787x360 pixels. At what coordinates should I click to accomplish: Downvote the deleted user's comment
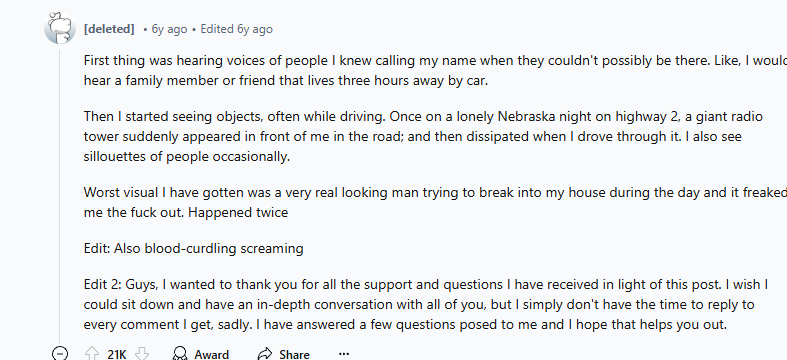point(142,354)
